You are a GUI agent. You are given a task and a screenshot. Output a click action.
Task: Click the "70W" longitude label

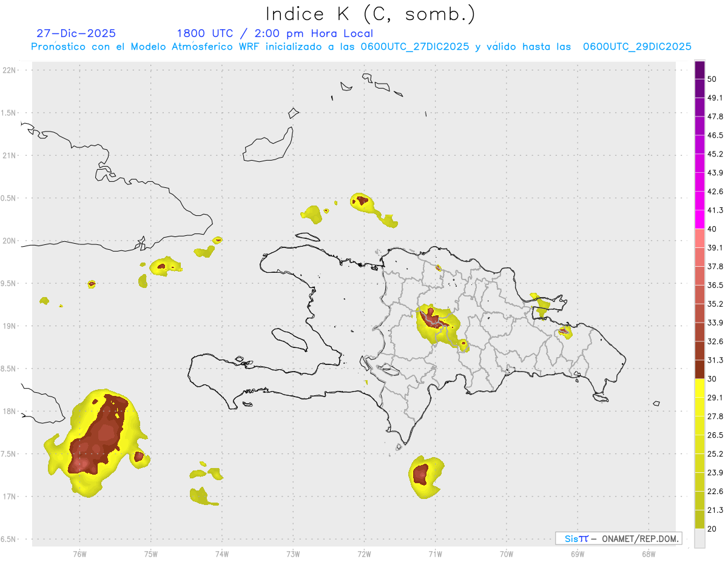click(x=507, y=554)
